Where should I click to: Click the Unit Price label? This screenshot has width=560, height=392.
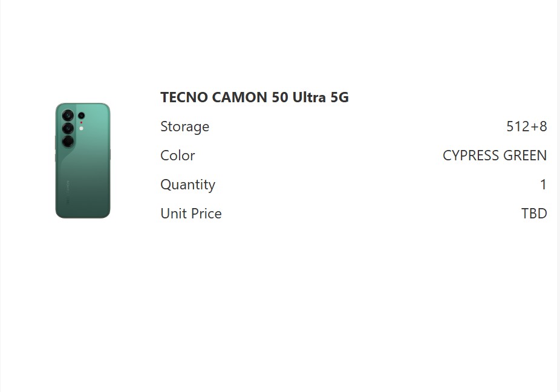[190, 214]
